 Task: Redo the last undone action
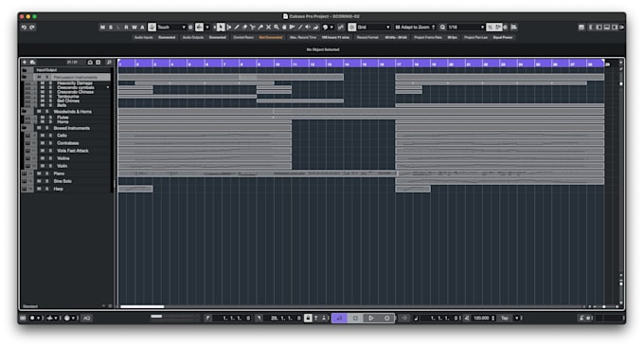(32, 27)
